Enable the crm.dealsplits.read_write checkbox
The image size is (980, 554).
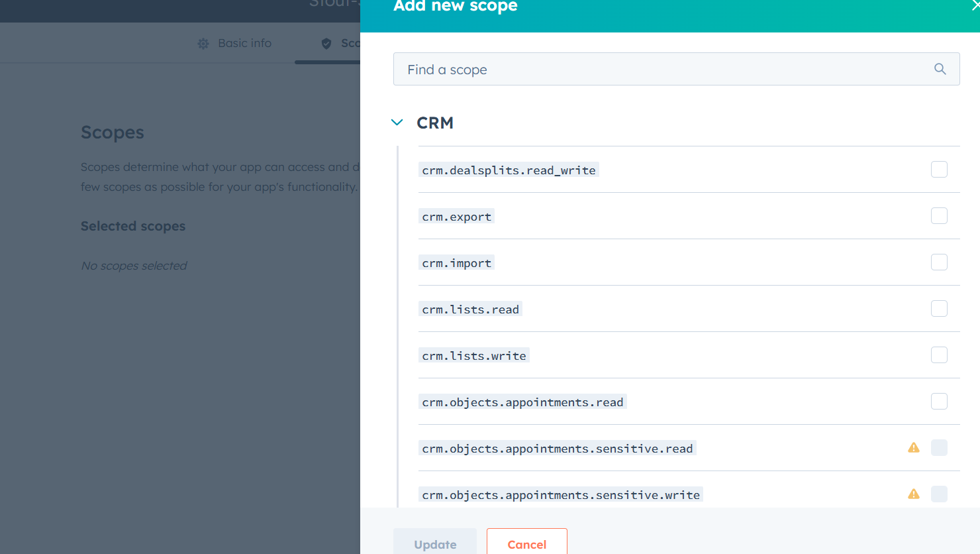coord(939,170)
